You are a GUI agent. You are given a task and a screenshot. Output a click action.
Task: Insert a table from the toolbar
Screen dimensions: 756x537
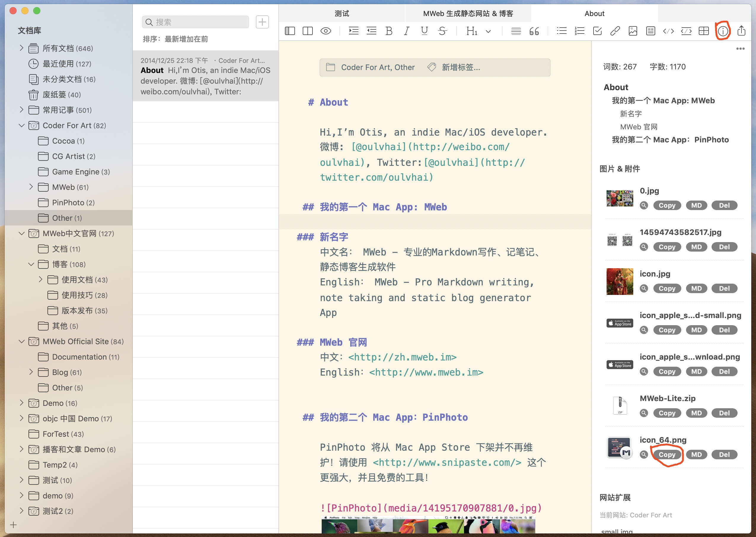[x=704, y=31]
